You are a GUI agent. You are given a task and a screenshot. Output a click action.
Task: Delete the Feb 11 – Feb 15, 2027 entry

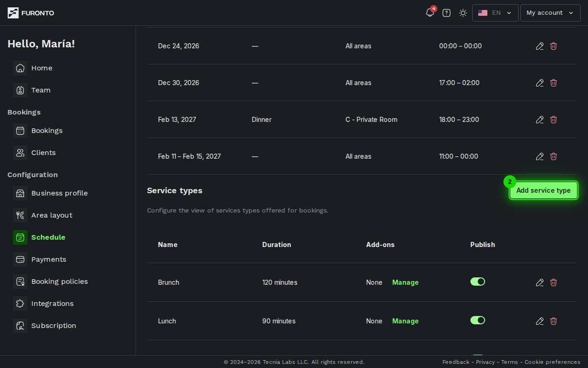click(554, 156)
